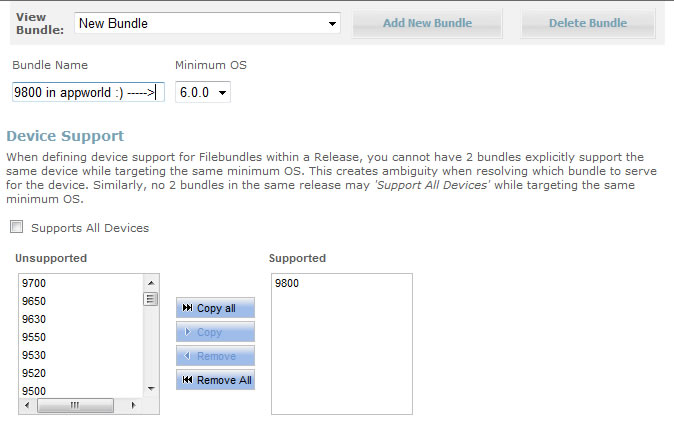Click Delete Bundle button

coord(587,23)
